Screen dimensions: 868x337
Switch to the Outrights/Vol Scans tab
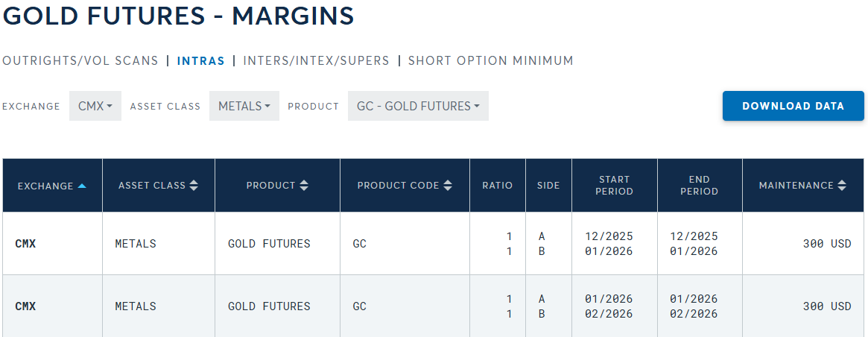pos(80,61)
